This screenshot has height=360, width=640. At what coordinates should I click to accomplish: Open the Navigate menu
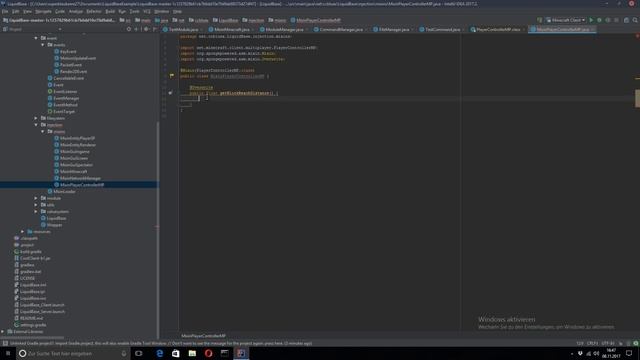(x=43, y=11)
